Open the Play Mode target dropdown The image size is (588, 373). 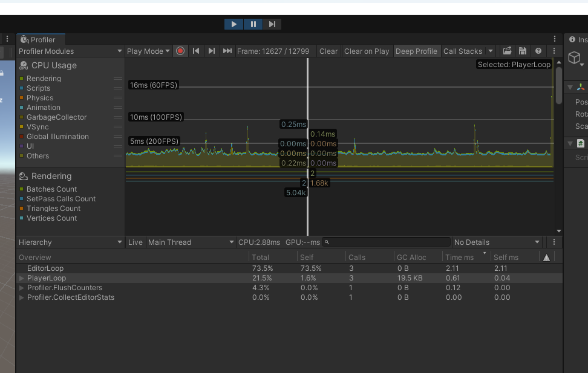[x=148, y=51]
